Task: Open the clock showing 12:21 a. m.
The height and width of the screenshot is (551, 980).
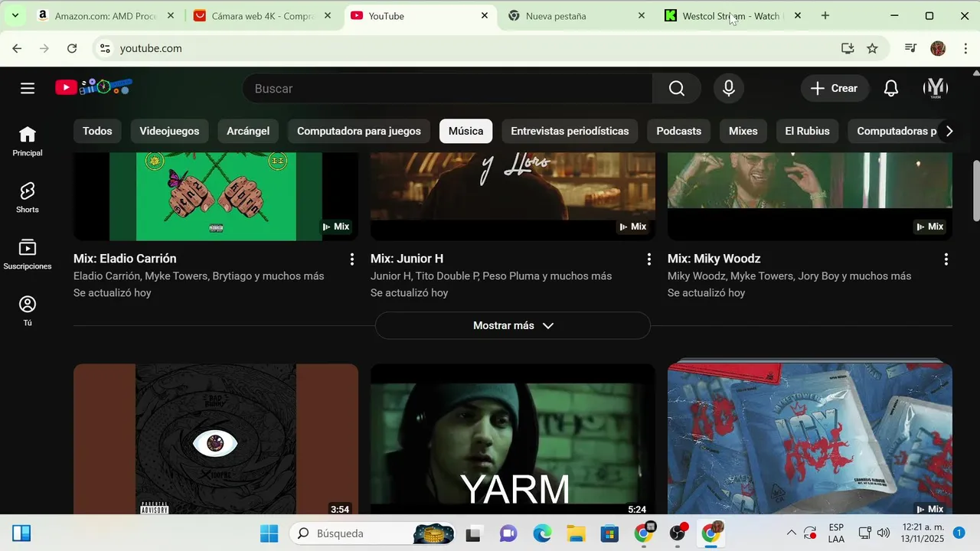Action: pos(923,533)
